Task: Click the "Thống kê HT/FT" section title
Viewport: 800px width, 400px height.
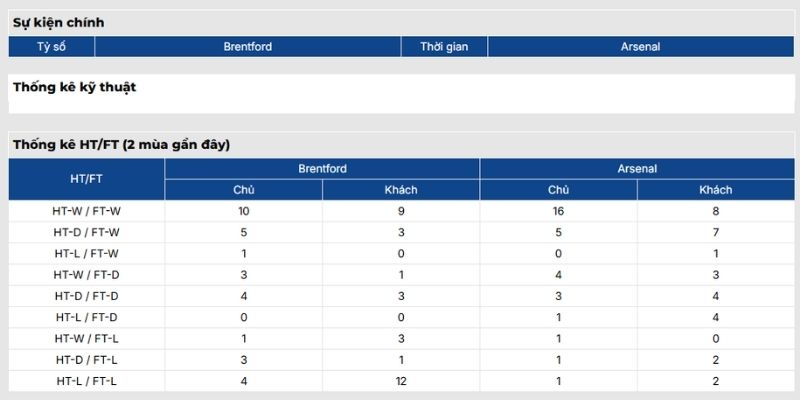Action: click(121, 145)
